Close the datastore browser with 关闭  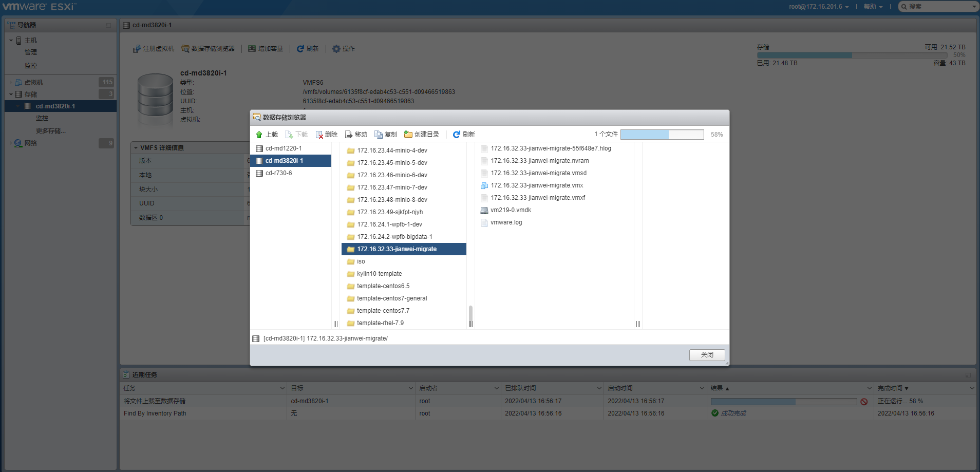(707, 355)
